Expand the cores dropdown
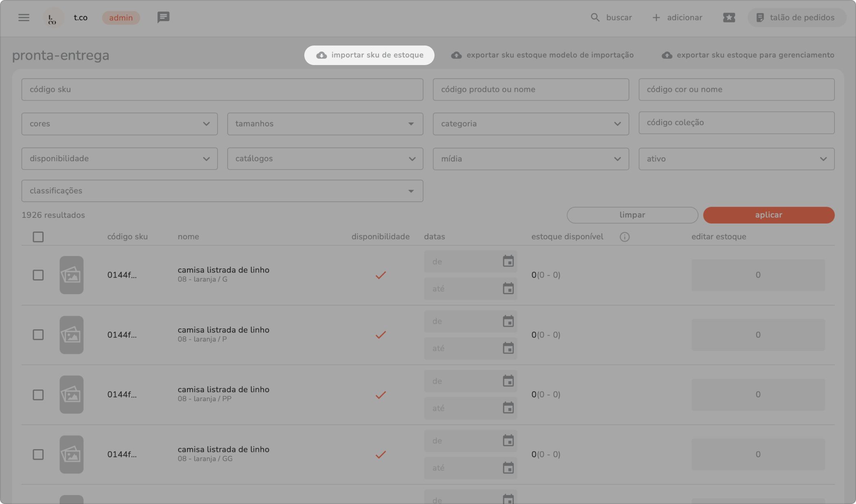Screen dimensions: 856x504 (119, 124)
